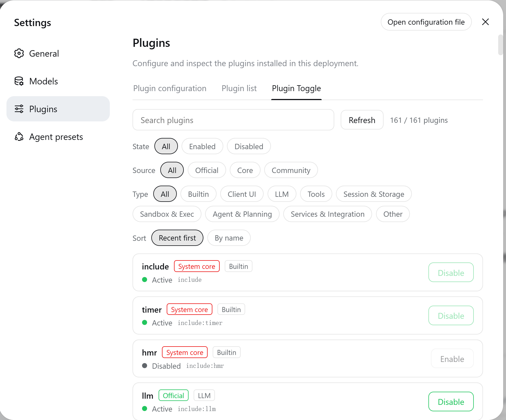
Task: Disable the timer plugin
Action: point(451,316)
